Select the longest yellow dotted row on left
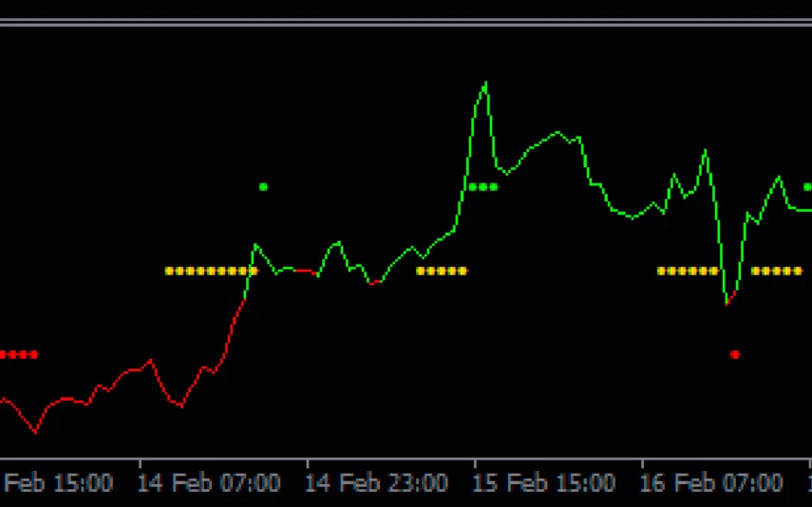This screenshot has height=507, width=812. point(211,271)
